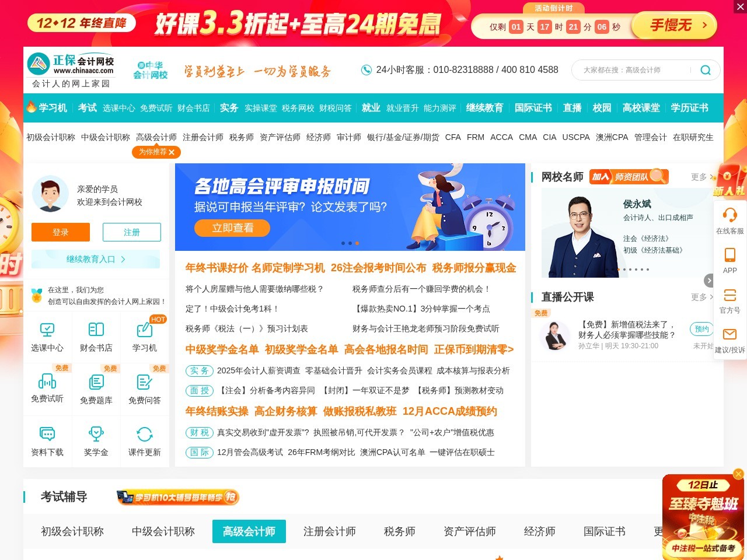747x560 pixels.
Task: Click the APP icon in right sidebar
Action: (730, 260)
